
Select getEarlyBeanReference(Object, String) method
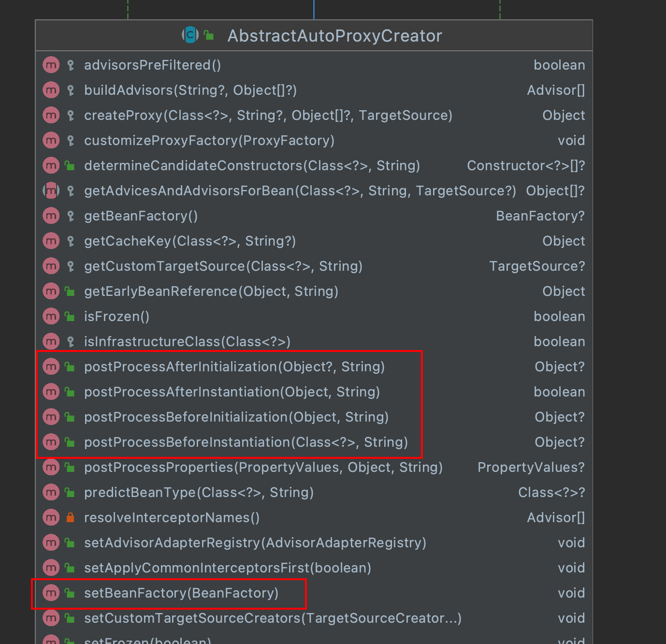(211, 292)
